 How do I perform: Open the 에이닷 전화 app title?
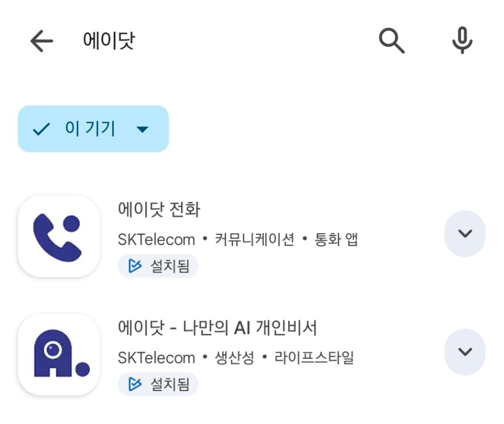click(159, 210)
